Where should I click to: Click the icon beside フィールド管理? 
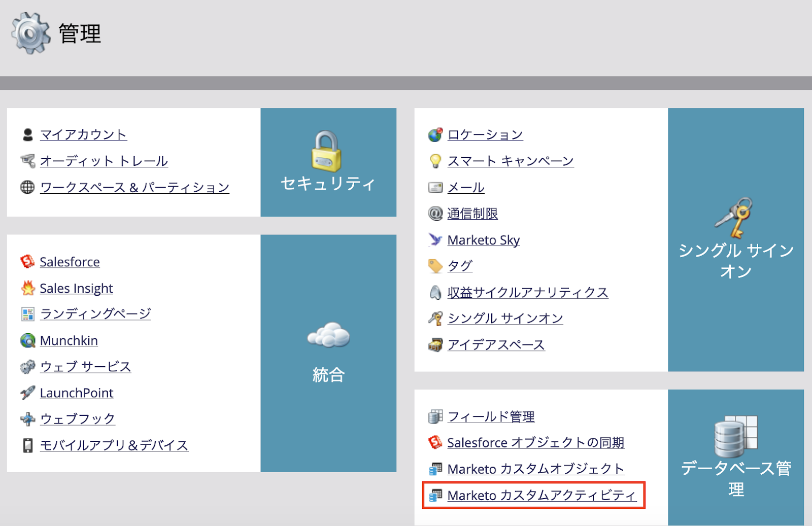coord(435,416)
